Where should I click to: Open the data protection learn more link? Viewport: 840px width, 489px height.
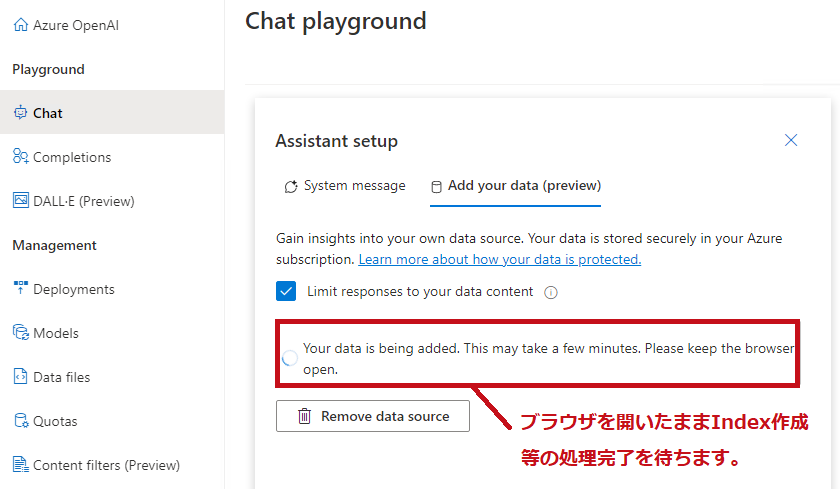[499, 259]
